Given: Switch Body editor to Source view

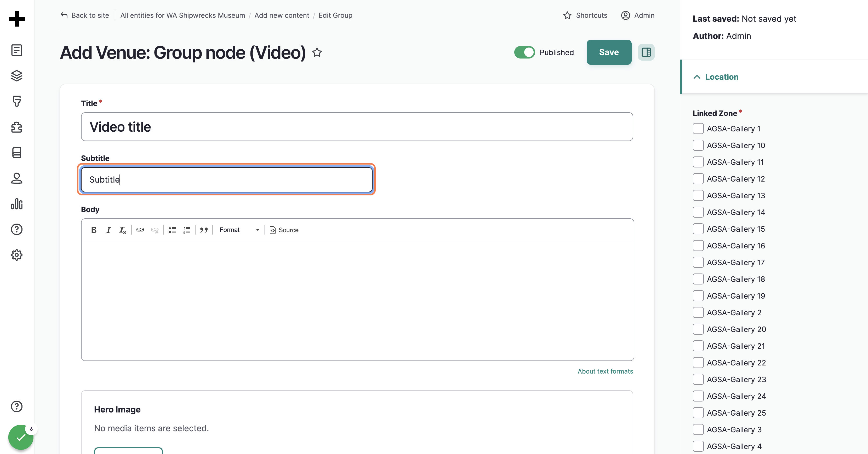Looking at the screenshot, I should (284, 230).
